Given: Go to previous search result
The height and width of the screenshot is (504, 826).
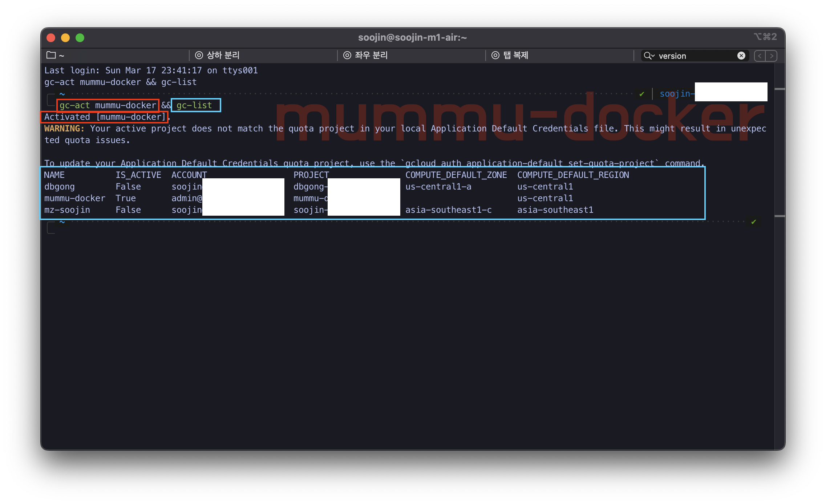Looking at the screenshot, I should coord(760,56).
